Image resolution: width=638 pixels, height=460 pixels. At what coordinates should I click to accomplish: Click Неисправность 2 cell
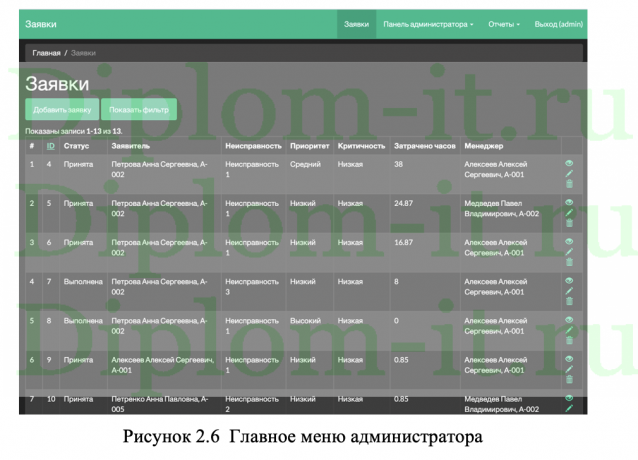point(252,404)
